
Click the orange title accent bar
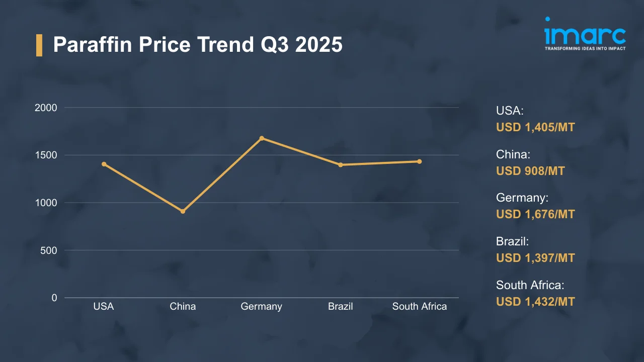[39, 45]
